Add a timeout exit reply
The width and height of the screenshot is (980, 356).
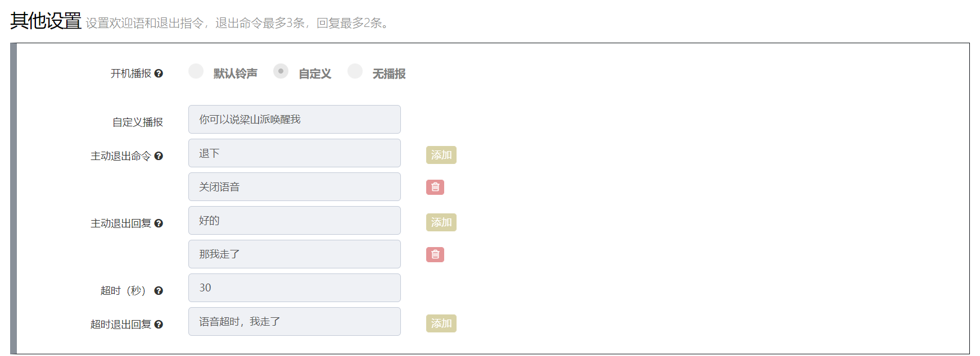point(441,323)
